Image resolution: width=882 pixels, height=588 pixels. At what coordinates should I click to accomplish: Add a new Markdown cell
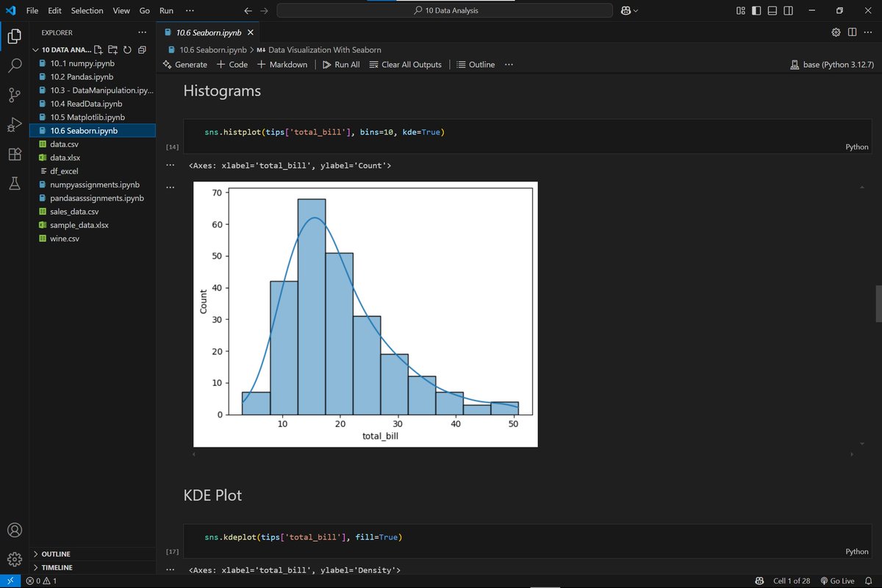(x=282, y=65)
